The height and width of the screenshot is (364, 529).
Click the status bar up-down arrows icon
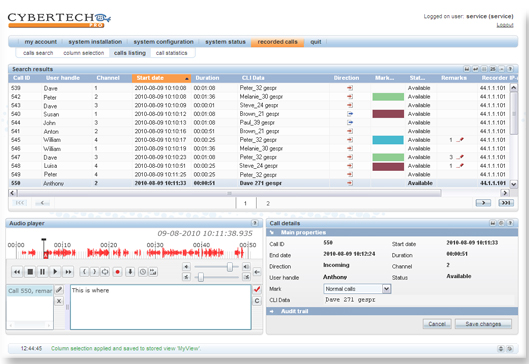(501, 349)
